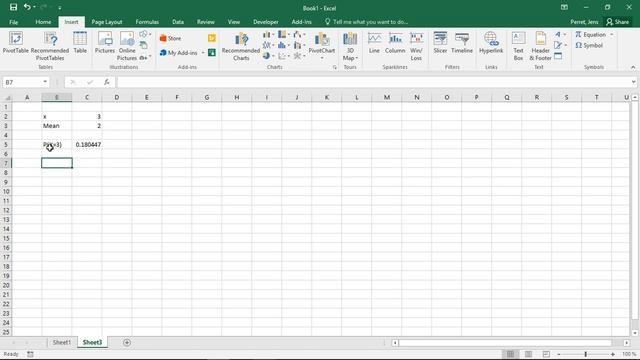Open the File tab
Screen dimensions: 640x360
pos(13,22)
